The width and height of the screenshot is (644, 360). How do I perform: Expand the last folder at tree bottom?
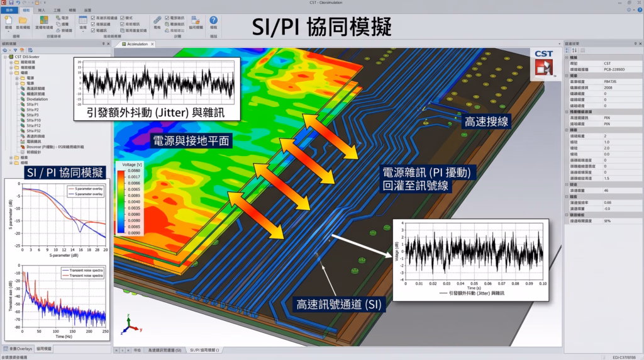pyautogui.click(x=11, y=163)
